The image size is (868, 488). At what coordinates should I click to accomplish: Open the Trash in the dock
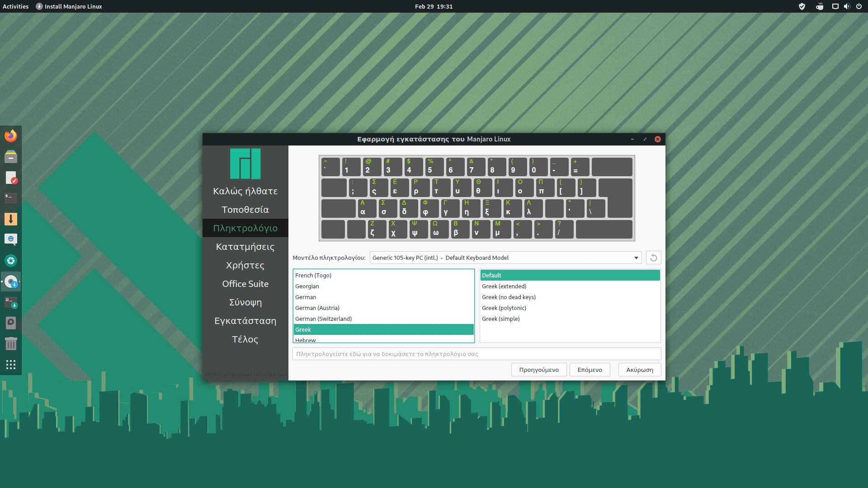click(11, 344)
